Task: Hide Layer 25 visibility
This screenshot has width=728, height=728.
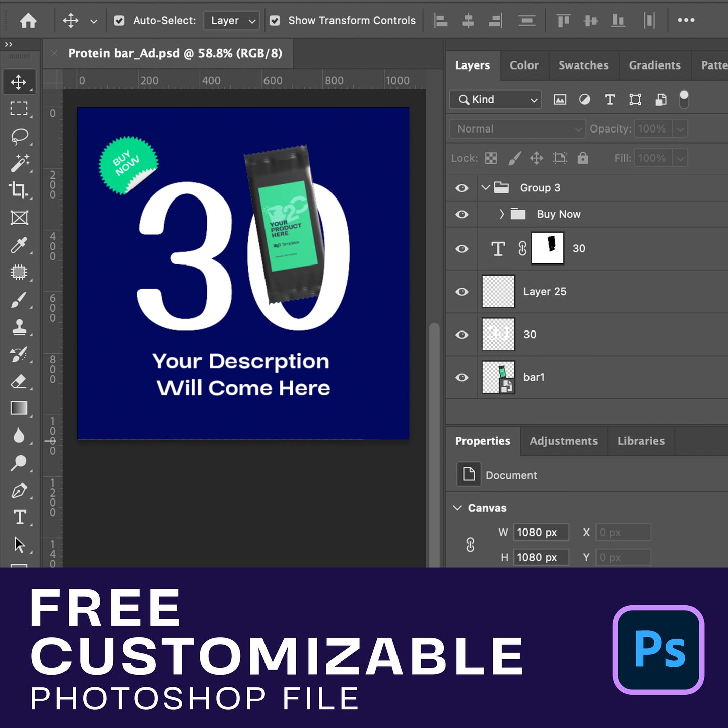Action: [x=461, y=292]
